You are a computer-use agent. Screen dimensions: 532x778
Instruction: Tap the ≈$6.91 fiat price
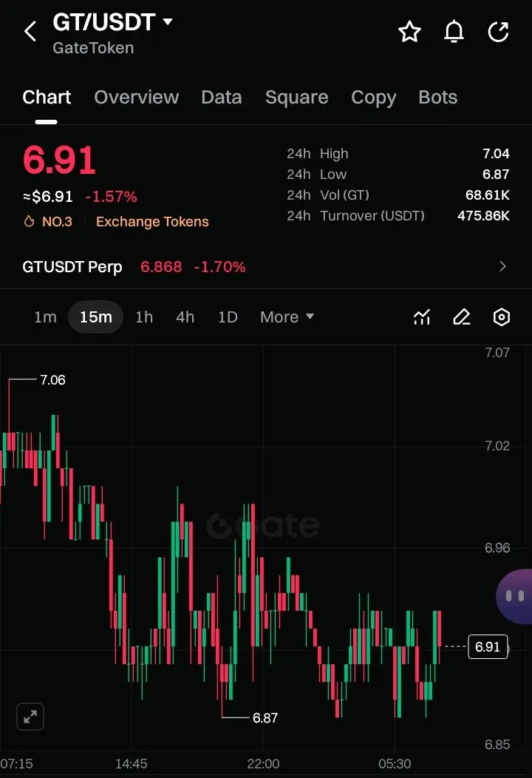click(47, 197)
